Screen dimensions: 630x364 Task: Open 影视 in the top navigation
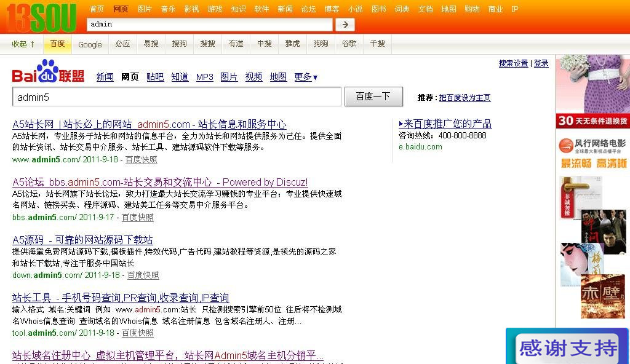pos(192,9)
